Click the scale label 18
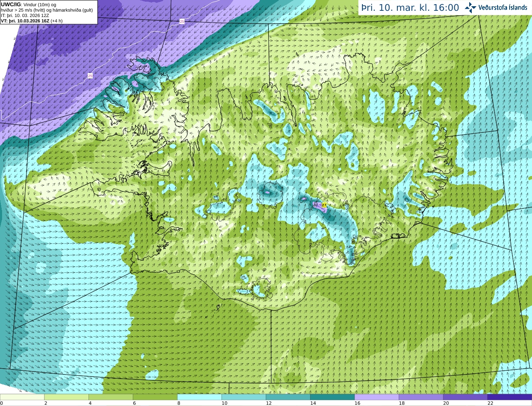The width and height of the screenshot is (532, 406). click(402, 403)
